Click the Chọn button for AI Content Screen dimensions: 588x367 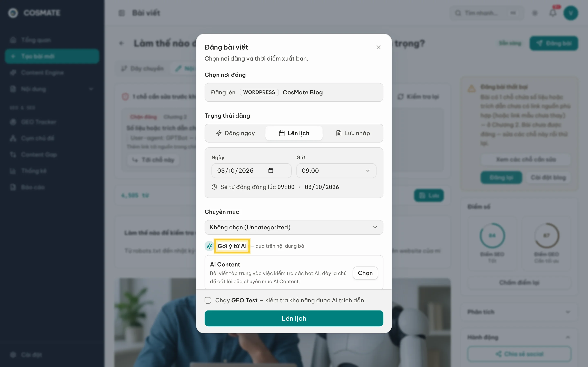click(x=365, y=273)
